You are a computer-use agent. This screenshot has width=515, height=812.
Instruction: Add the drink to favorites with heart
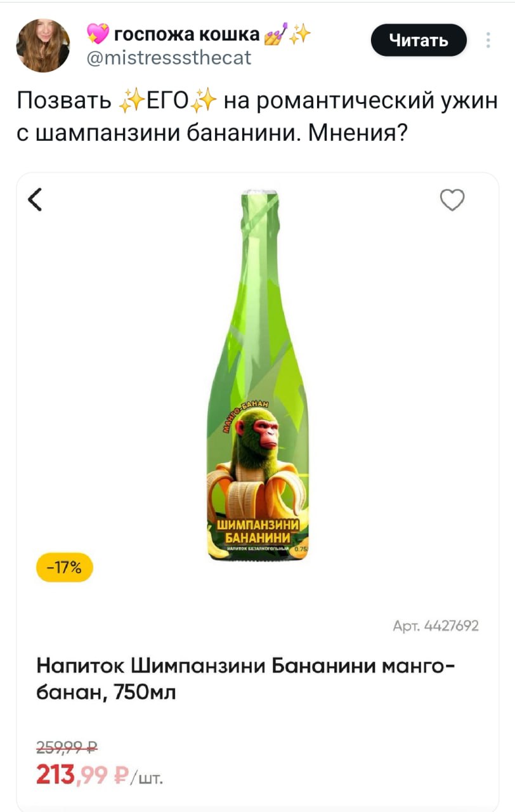pos(452,200)
